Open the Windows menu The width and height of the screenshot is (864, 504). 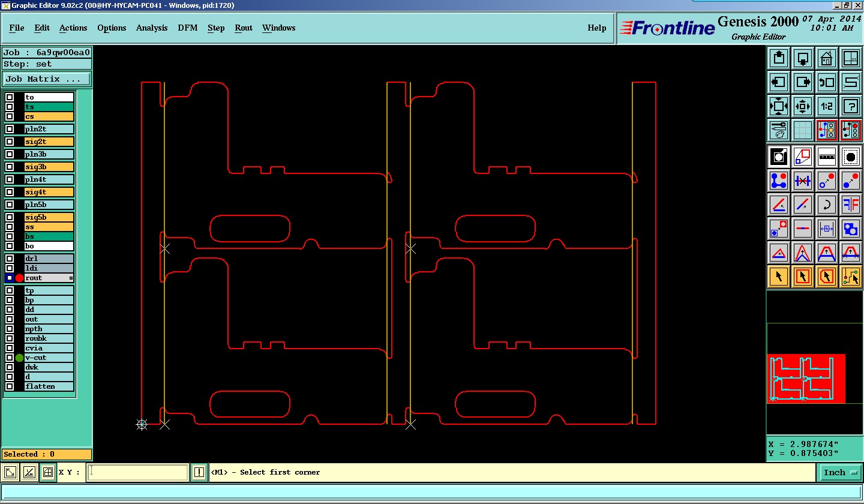tap(279, 28)
